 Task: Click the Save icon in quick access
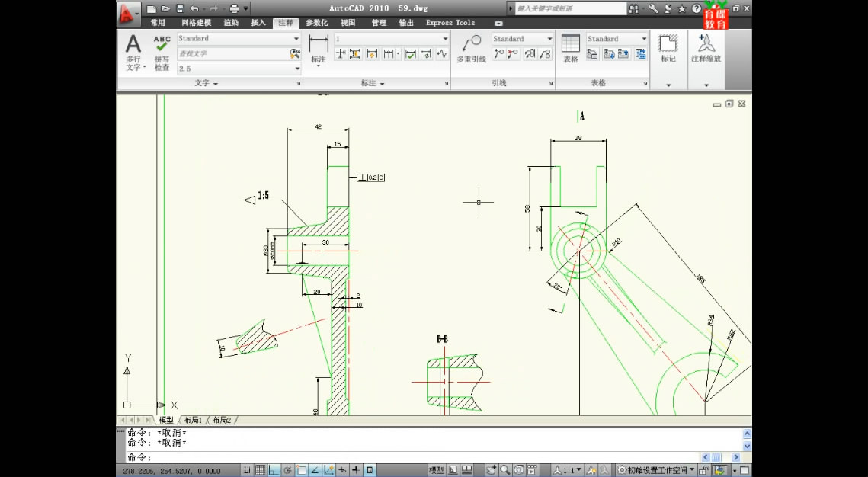[179, 8]
